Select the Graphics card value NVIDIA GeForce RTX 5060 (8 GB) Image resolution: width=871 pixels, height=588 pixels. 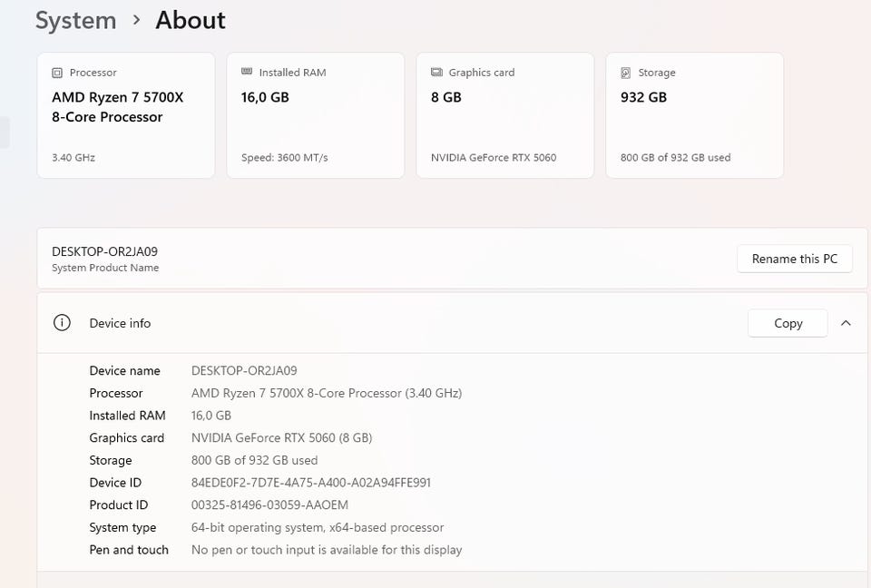point(281,438)
